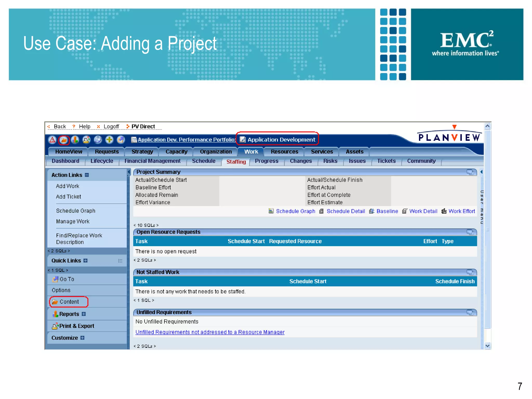The height and width of the screenshot is (399, 532).
Task: Open the Tickets sub-tab
Action: point(386,161)
